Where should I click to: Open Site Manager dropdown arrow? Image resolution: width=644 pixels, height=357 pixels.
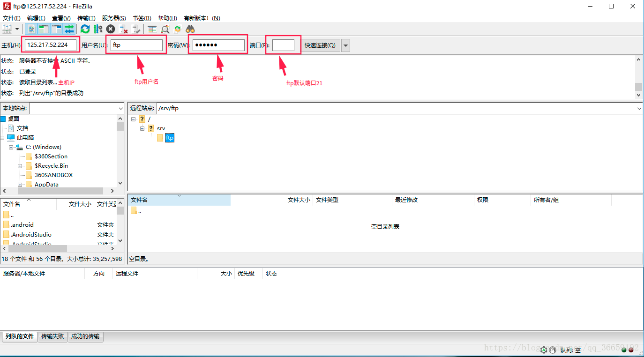coord(17,29)
